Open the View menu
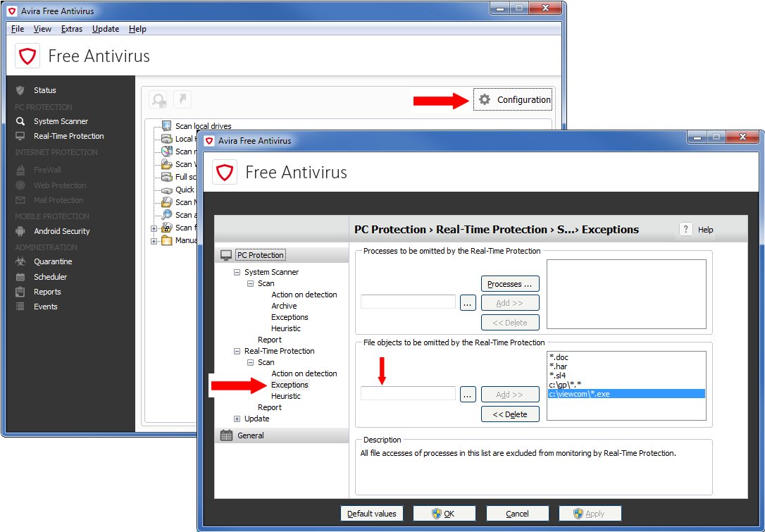 pyautogui.click(x=42, y=29)
